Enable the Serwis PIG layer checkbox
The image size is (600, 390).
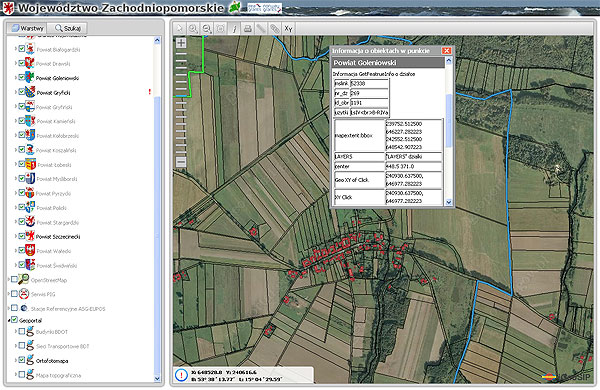[15, 294]
